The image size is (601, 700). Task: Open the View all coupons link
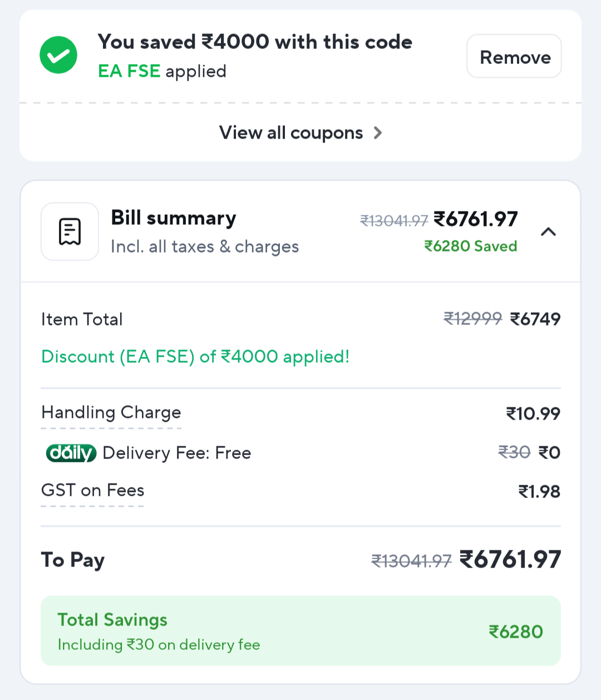[x=291, y=133]
